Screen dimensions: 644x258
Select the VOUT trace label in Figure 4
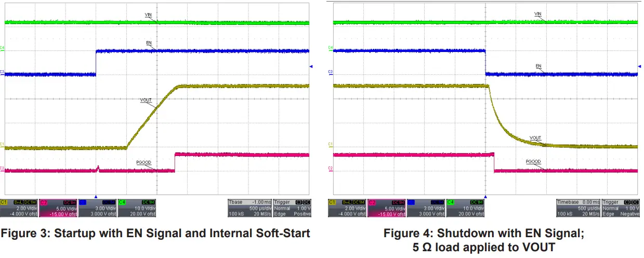coord(535,138)
